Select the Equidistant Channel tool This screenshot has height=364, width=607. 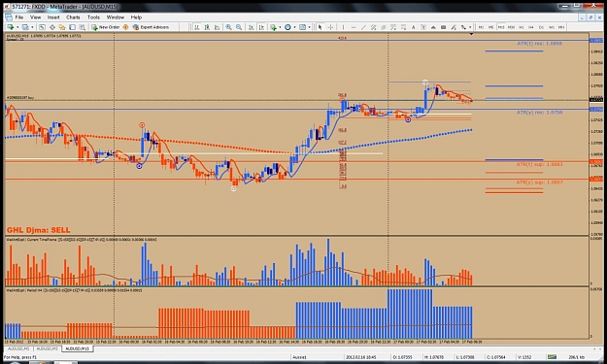pyautogui.click(x=373, y=27)
